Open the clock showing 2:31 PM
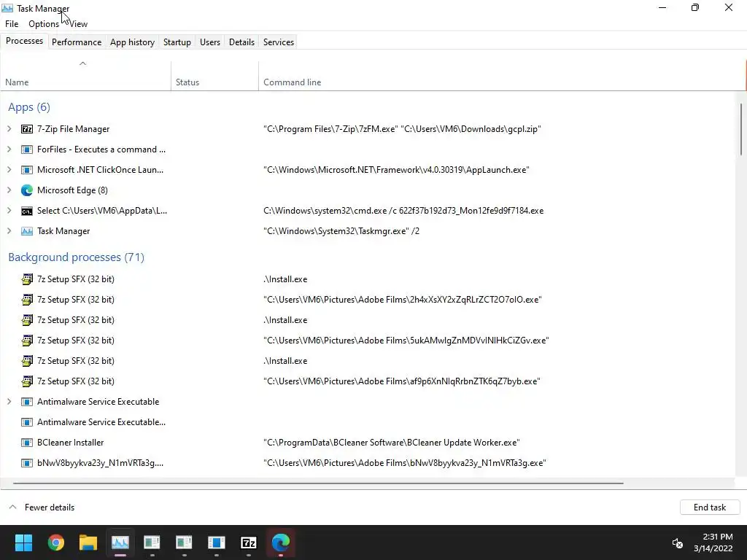 pyautogui.click(x=713, y=542)
